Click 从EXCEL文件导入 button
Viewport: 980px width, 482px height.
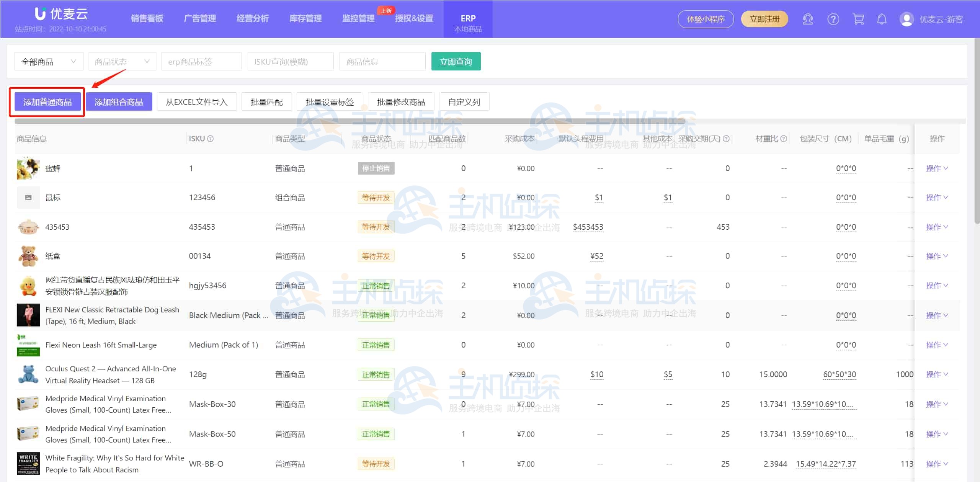(196, 102)
